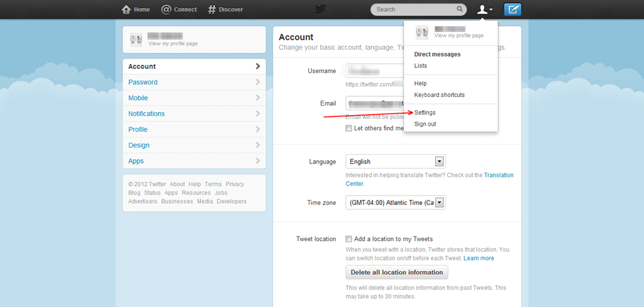The image size is (644, 307).
Task: Click the Developers footer link
Action: click(231, 201)
